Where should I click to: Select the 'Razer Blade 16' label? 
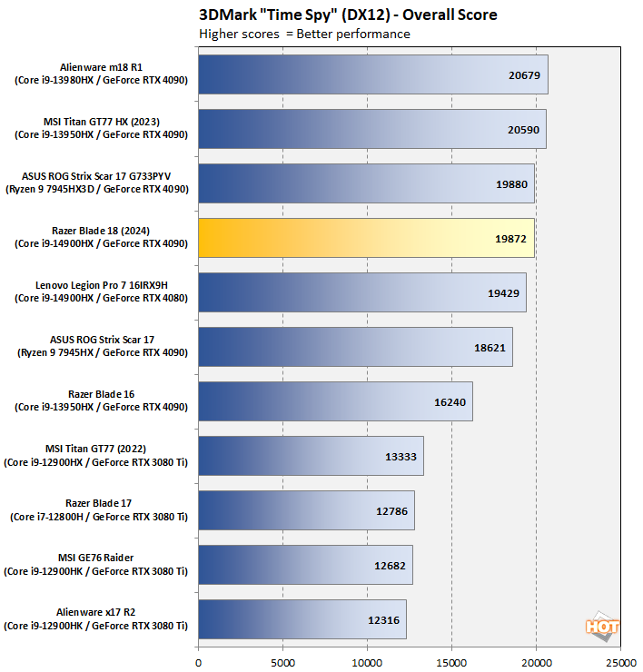[x=101, y=394]
